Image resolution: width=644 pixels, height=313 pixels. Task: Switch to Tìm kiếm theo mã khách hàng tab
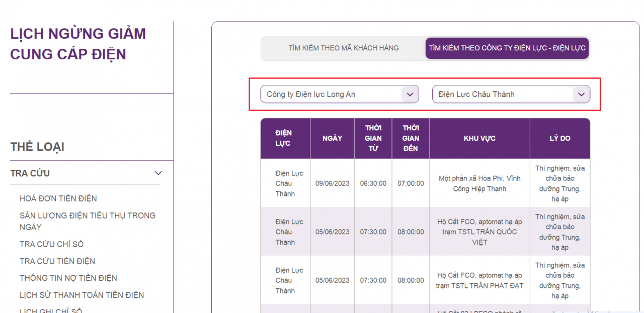click(x=343, y=48)
